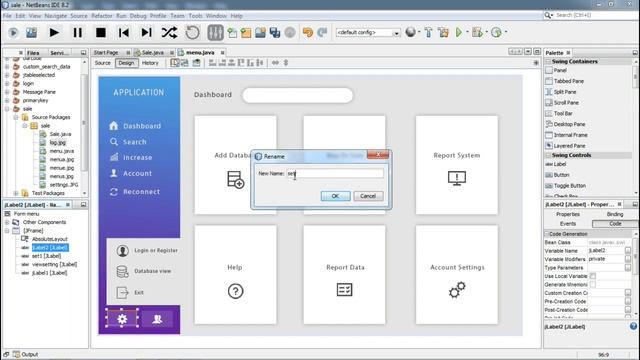
Task: Open the Tools menu
Action: point(196,16)
